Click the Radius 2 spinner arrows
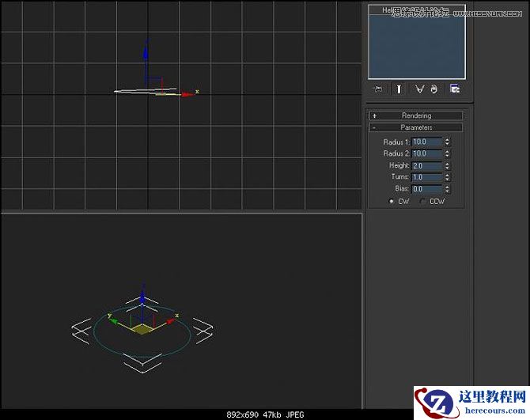The image size is (530, 420). tap(447, 153)
